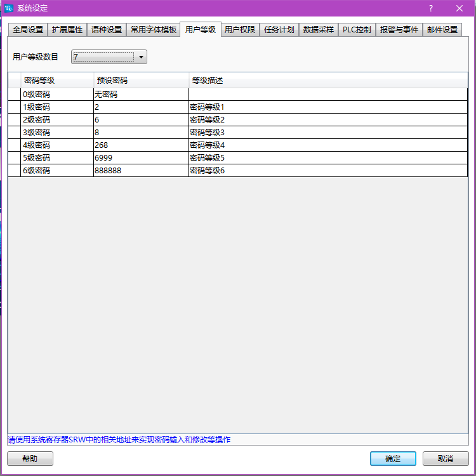Click the 密码等级4 description cell
Image resolution: width=476 pixels, height=476 pixels.
point(328,145)
